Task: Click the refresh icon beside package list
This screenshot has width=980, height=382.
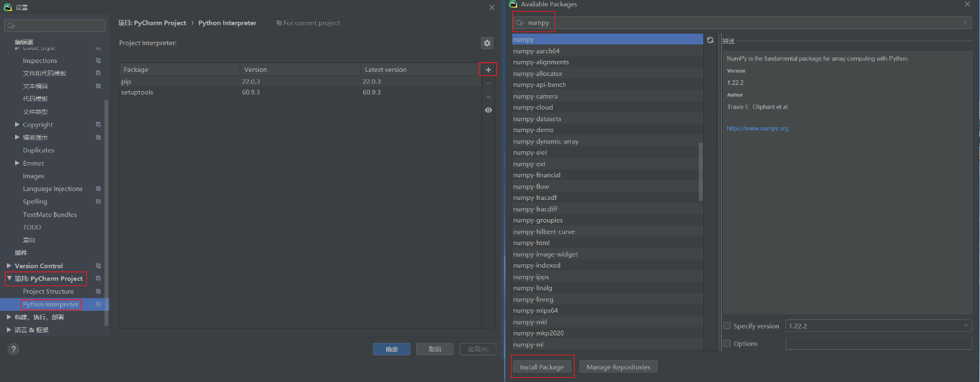Action: coord(710,40)
